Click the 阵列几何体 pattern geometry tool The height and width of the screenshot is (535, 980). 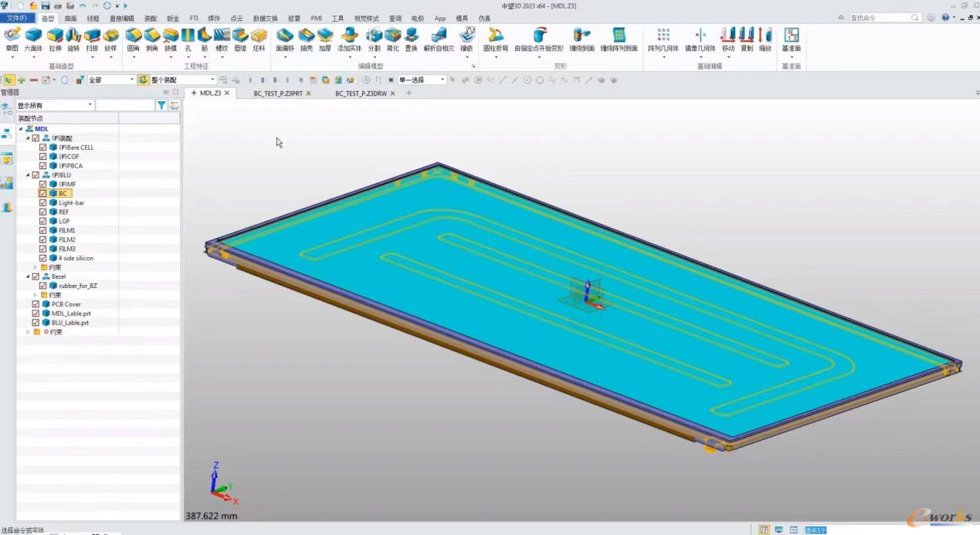(663, 39)
